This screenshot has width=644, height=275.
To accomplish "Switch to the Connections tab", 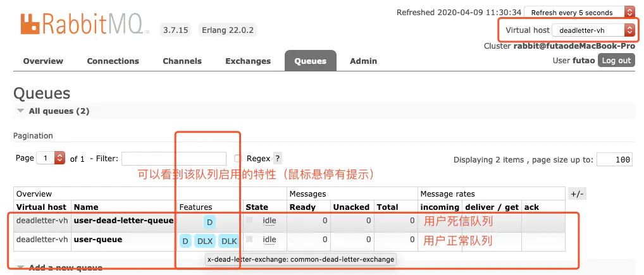I will point(113,61).
